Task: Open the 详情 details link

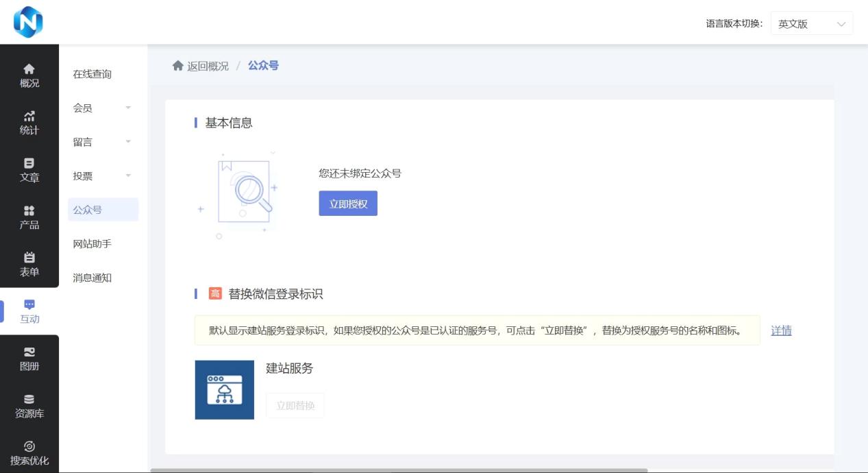Action: 781,330
